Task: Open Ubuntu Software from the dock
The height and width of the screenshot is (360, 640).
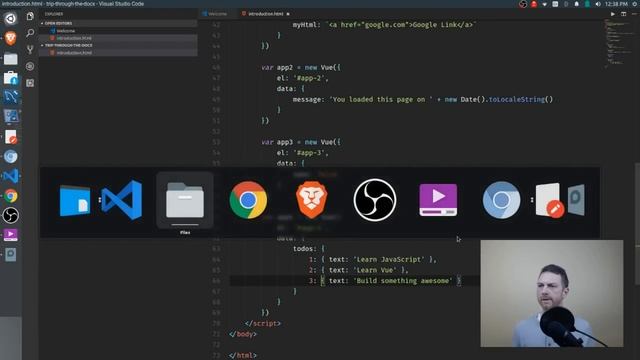Action: click(x=11, y=78)
